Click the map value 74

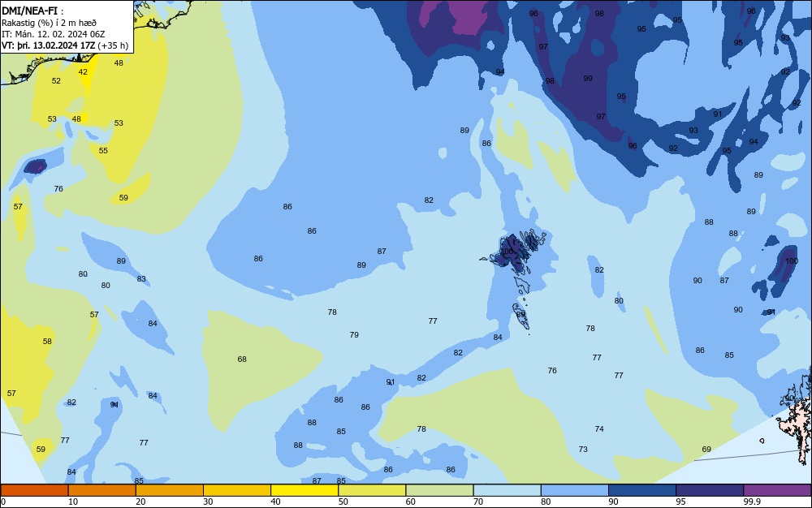599,428
